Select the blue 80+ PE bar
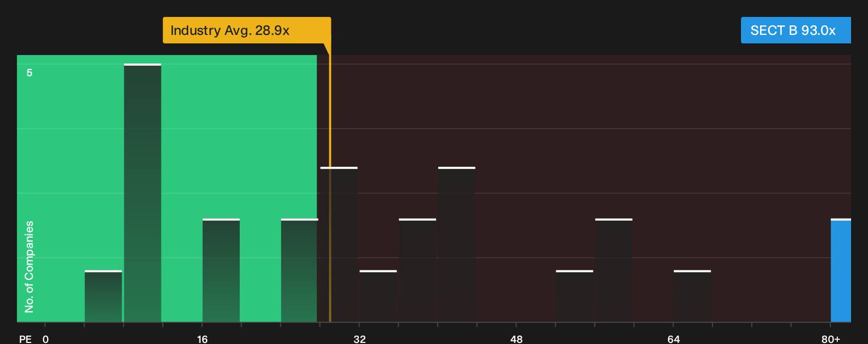Image resolution: width=868 pixels, height=344 pixels. [841, 270]
